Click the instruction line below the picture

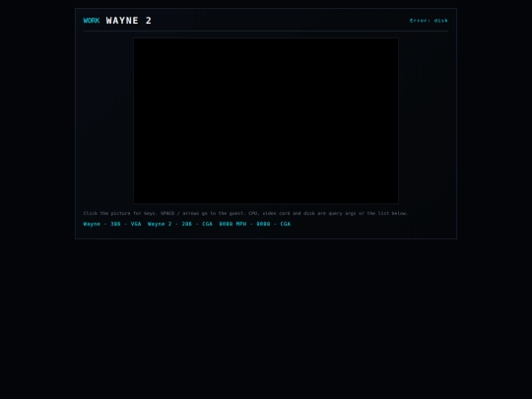[x=245, y=214]
